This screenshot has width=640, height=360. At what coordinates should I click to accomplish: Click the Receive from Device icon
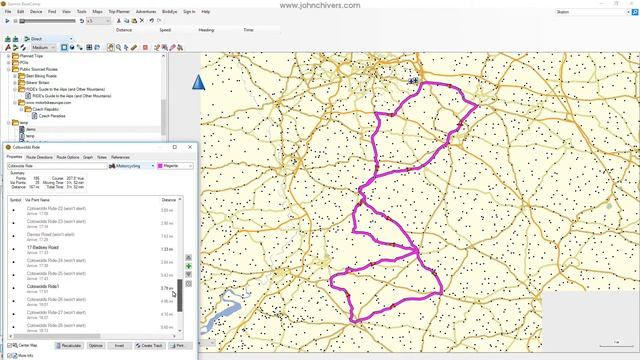(x=16, y=39)
